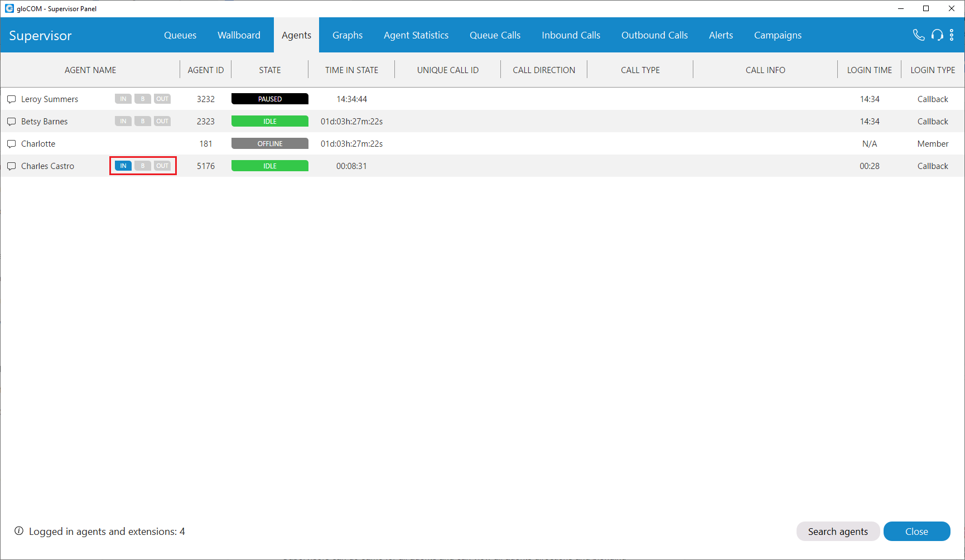Viewport: 965px width, 560px height.
Task: Click the blue Close button
Action: coord(916,532)
